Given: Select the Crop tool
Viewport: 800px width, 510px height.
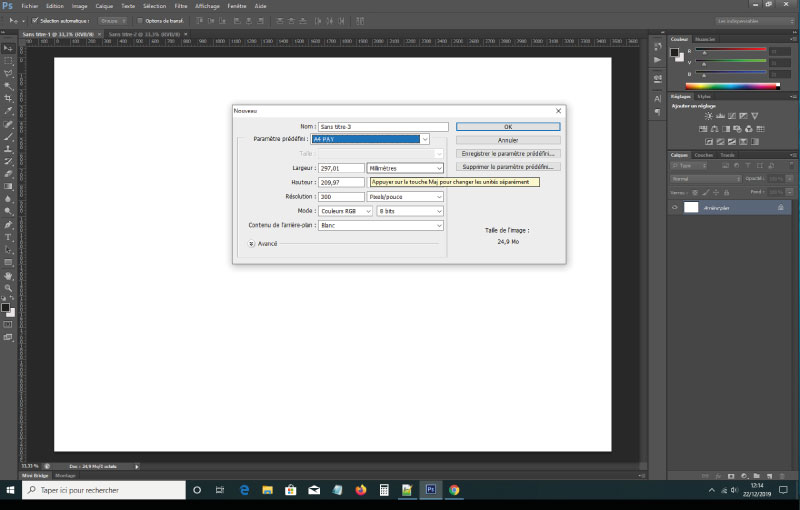Looking at the screenshot, I should pyautogui.click(x=8, y=98).
